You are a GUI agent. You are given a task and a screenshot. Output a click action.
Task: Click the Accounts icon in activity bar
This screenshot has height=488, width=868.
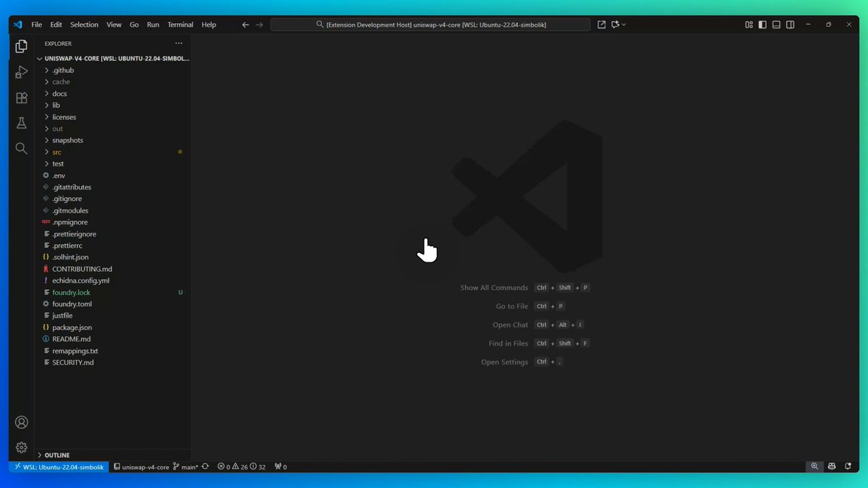[21, 422]
